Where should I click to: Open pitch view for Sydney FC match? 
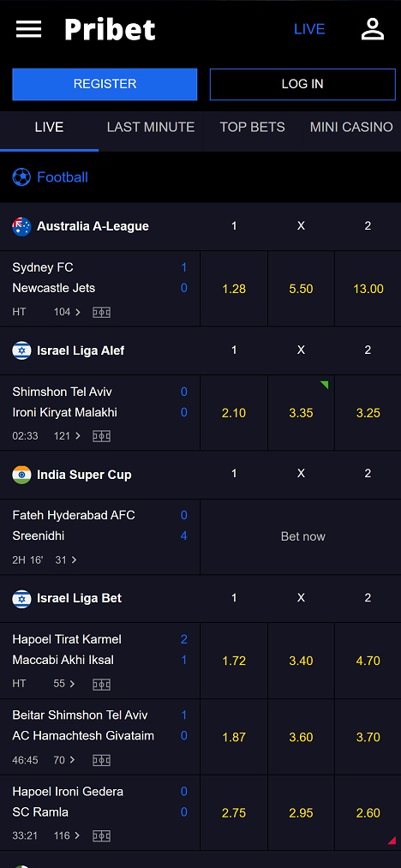101,312
